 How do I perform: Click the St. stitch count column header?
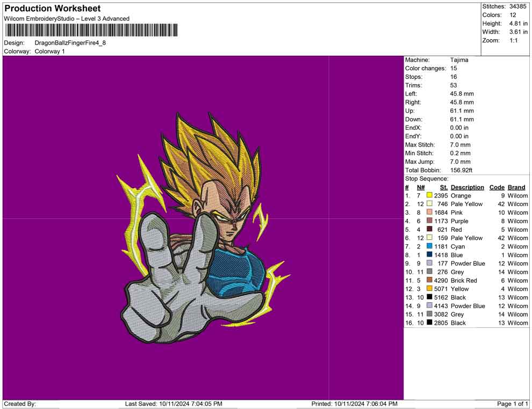tap(444, 187)
